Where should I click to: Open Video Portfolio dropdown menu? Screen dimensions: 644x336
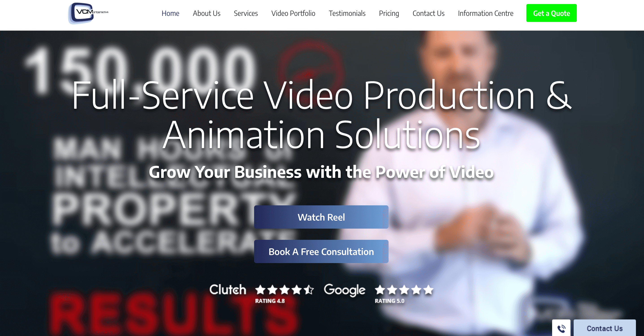click(293, 13)
